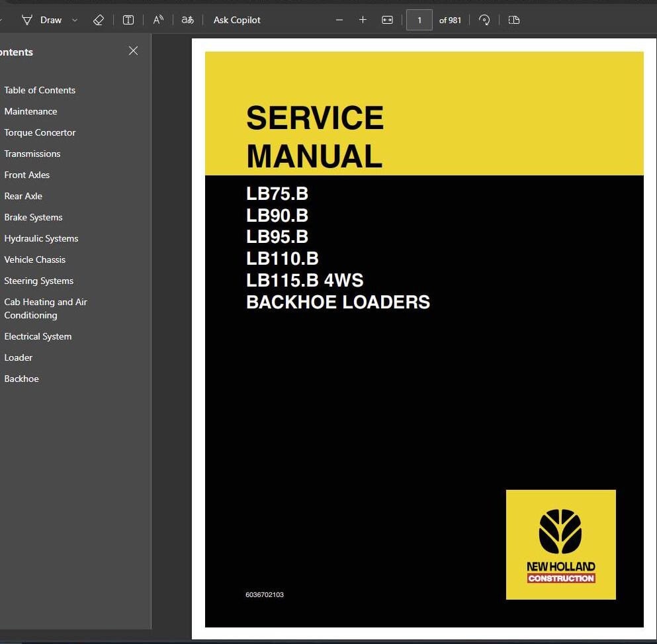The height and width of the screenshot is (644, 657).
Task: Open the Translate tool
Action: tap(187, 20)
